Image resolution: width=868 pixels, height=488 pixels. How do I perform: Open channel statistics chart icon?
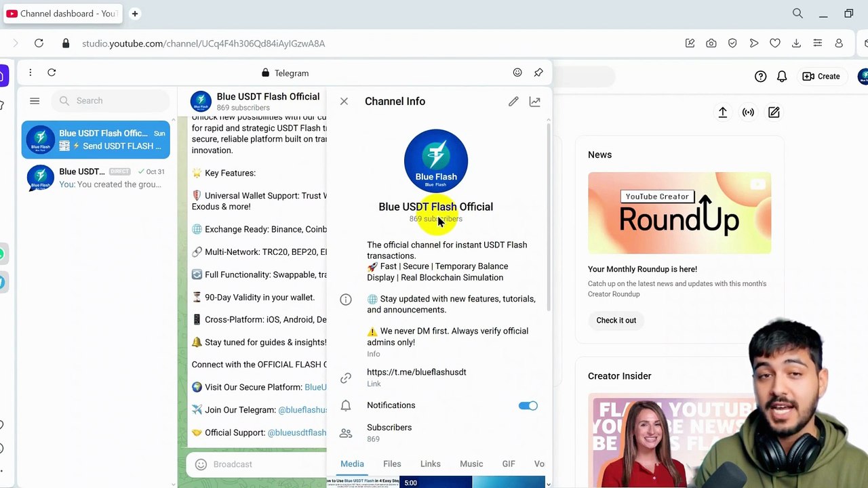(x=535, y=102)
